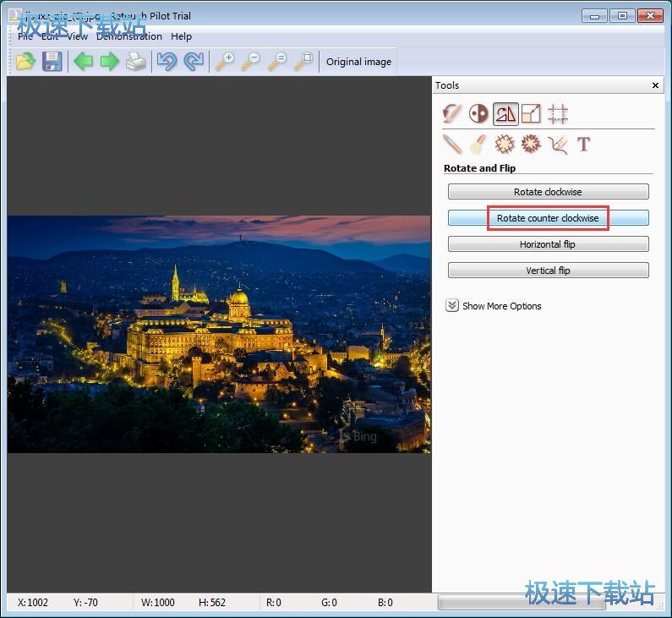This screenshot has height=618, width=672.
Task: Open the Demonstration menu
Action: [x=128, y=36]
